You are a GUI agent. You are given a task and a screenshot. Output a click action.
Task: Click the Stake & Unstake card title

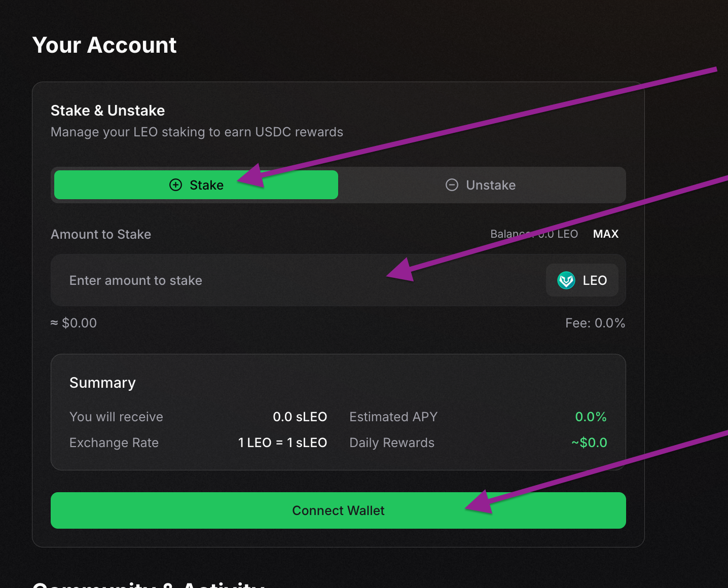coord(107,111)
